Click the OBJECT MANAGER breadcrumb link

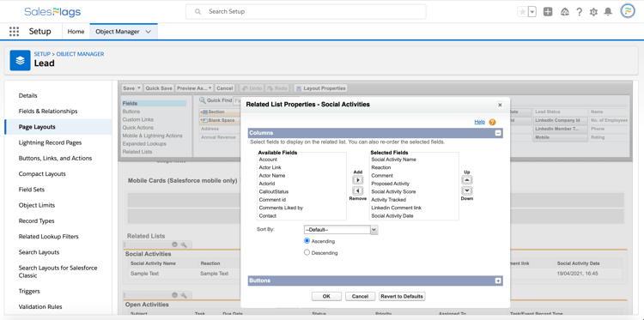click(80, 54)
